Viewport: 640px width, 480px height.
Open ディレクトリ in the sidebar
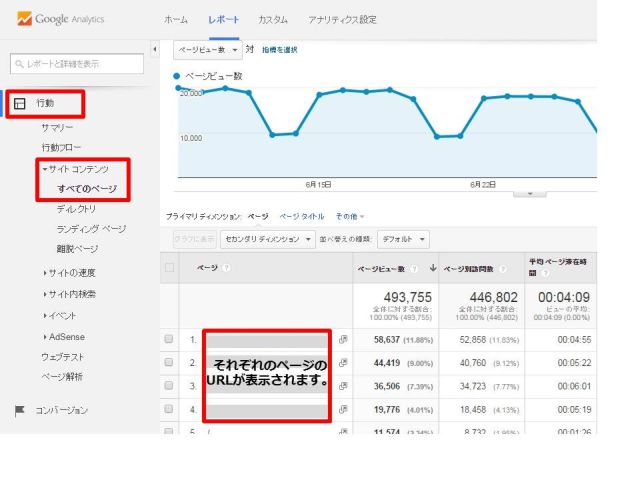pyautogui.click(x=76, y=209)
